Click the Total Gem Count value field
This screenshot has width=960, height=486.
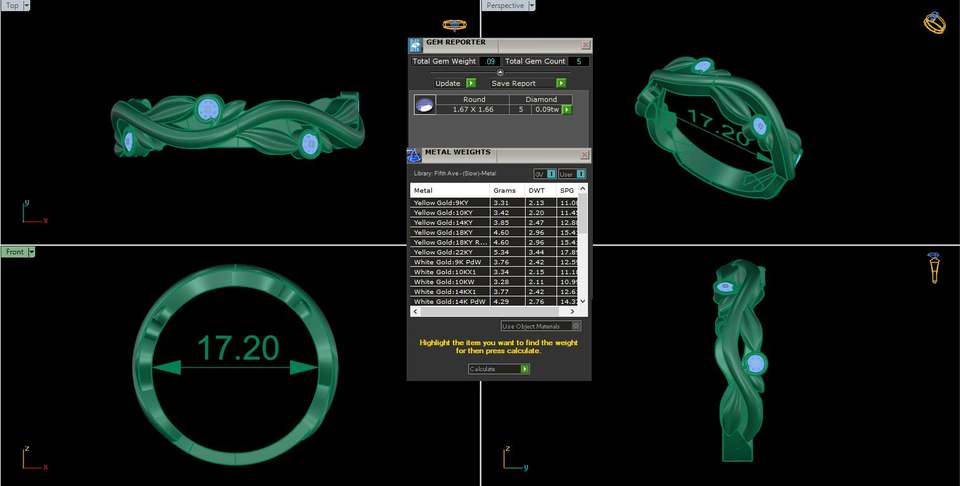(579, 61)
